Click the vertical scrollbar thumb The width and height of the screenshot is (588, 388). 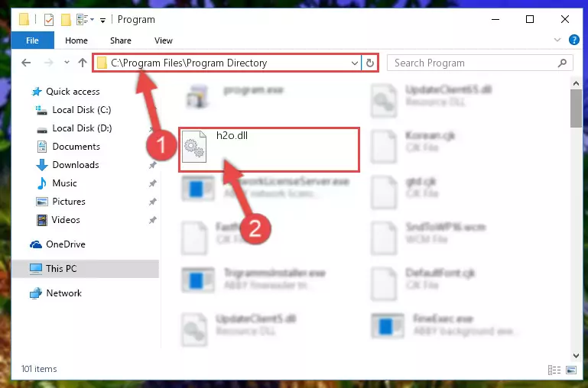click(576, 108)
